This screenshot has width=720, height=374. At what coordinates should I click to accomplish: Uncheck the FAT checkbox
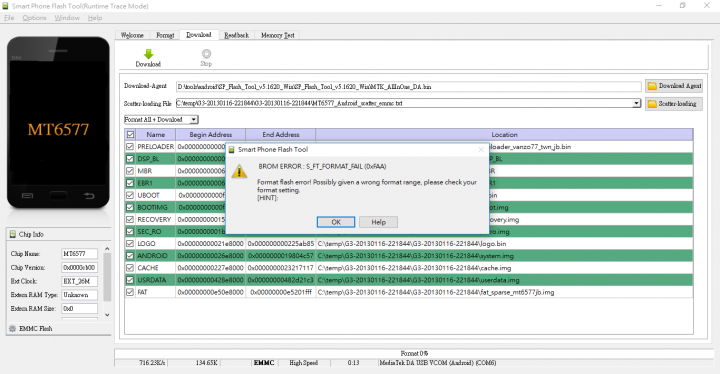pyautogui.click(x=130, y=292)
